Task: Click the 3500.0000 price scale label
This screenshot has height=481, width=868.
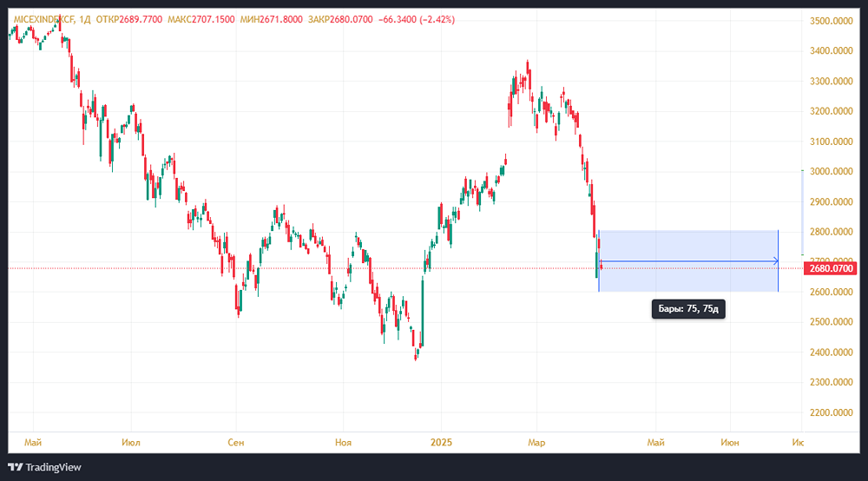Action: coord(831,21)
